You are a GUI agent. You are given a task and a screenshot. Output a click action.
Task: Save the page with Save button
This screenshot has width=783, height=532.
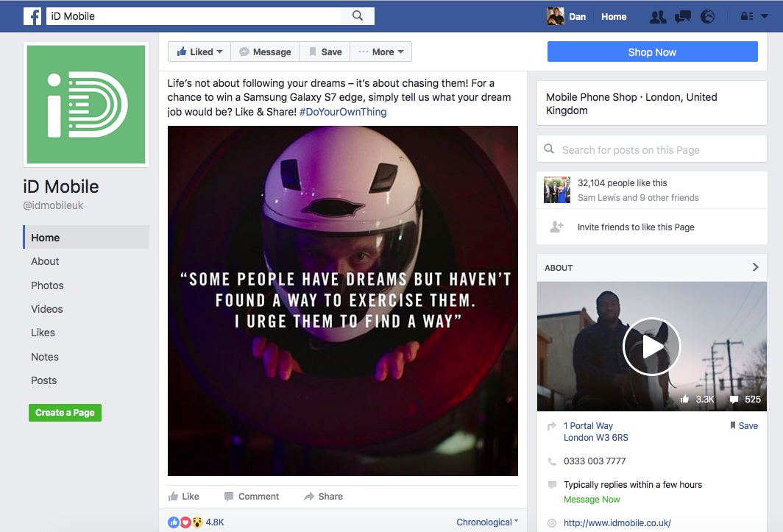point(325,52)
